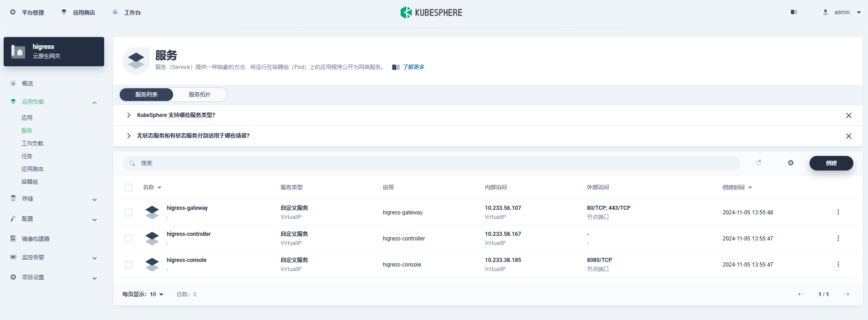Open 容器组 in sidebar

pyautogui.click(x=30, y=181)
